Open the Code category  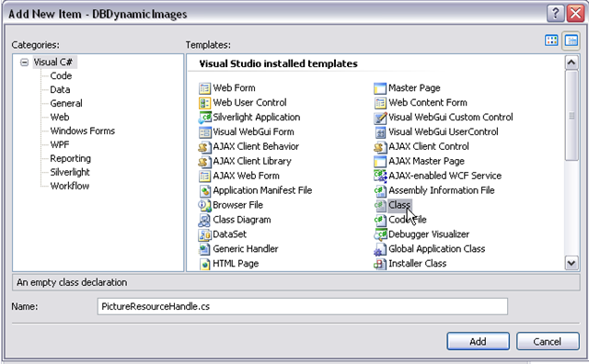click(x=61, y=75)
